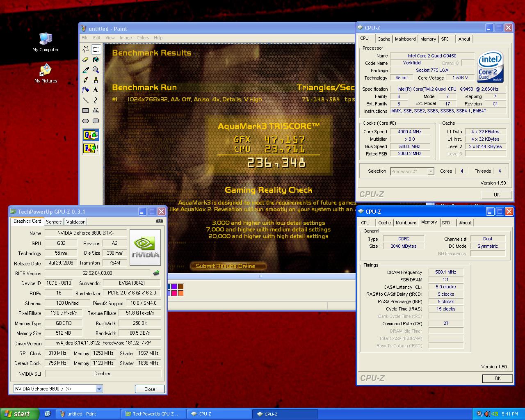The width and height of the screenshot is (525, 420).
Task: Pick the Airbrush spray can tool
Action: (86, 90)
